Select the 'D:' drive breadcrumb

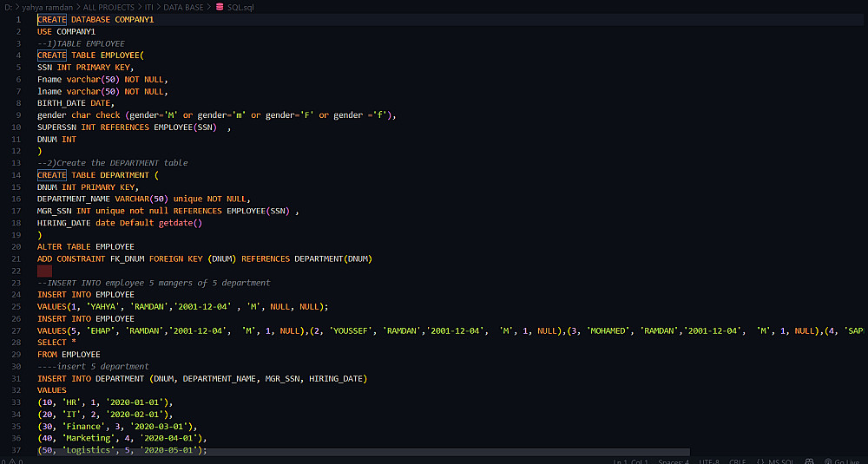tap(9, 7)
